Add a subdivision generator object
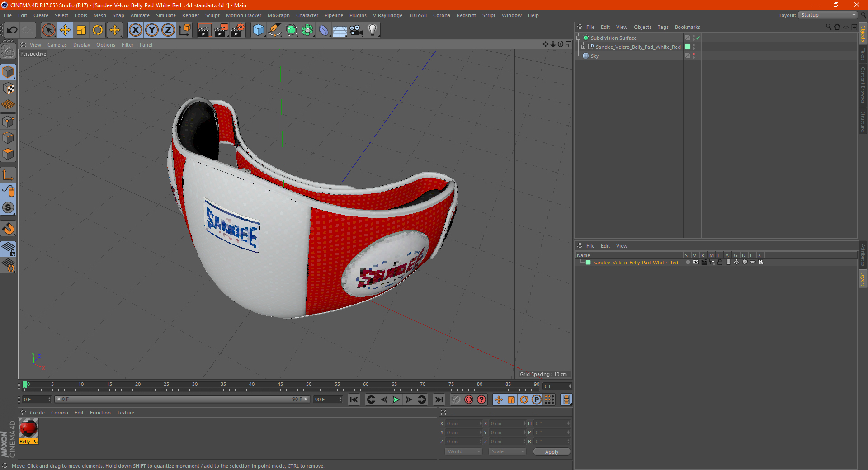The height and width of the screenshot is (470, 868). [291, 30]
